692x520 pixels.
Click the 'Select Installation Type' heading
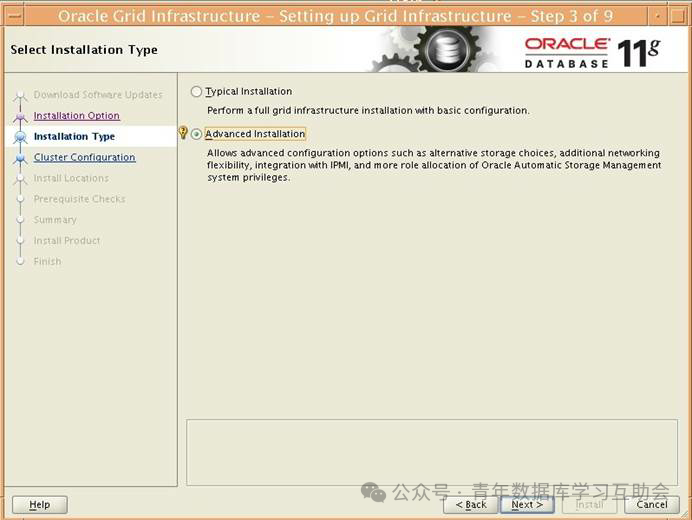click(x=84, y=50)
